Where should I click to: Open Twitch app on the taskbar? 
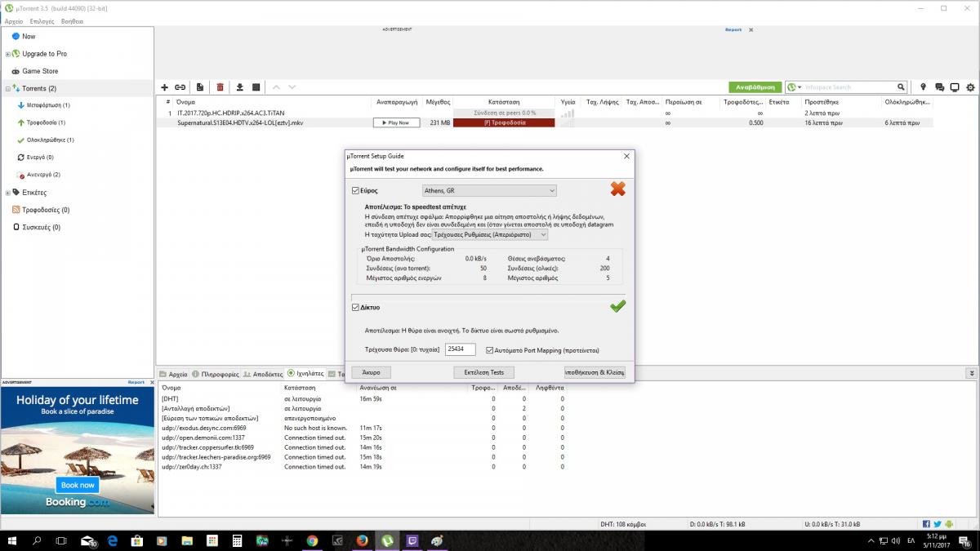tap(412, 540)
